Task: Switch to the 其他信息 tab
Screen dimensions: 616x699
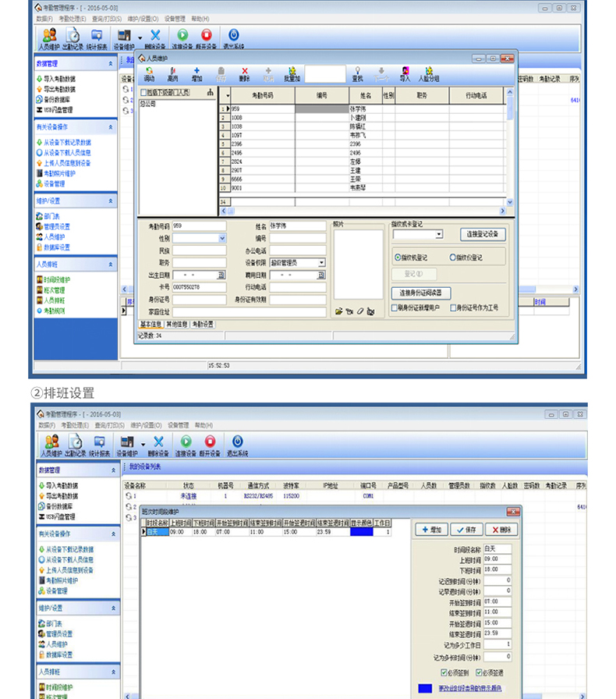Action: pyautogui.click(x=175, y=324)
